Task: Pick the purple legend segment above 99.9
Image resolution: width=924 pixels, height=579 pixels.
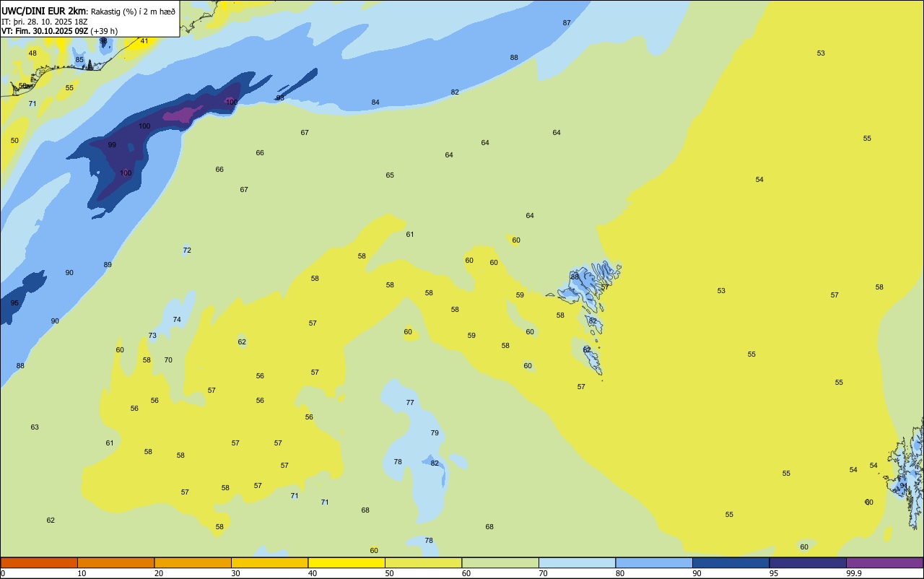Action: click(x=884, y=562)
